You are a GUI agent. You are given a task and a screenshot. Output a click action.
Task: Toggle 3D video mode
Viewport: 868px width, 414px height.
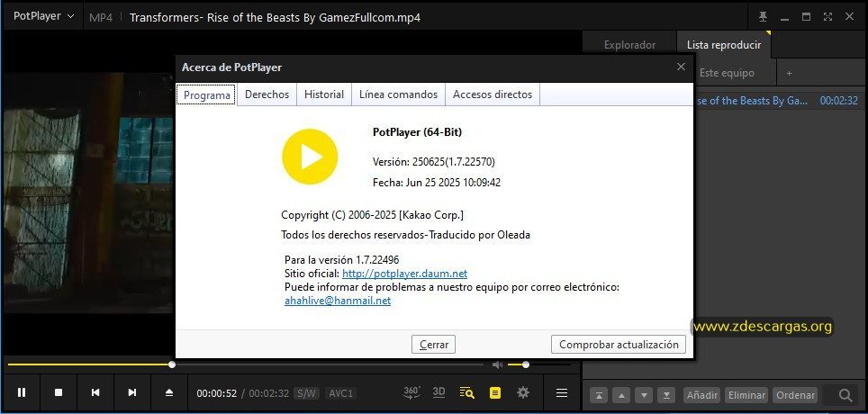pyautogui.click(x=439, y=392)
